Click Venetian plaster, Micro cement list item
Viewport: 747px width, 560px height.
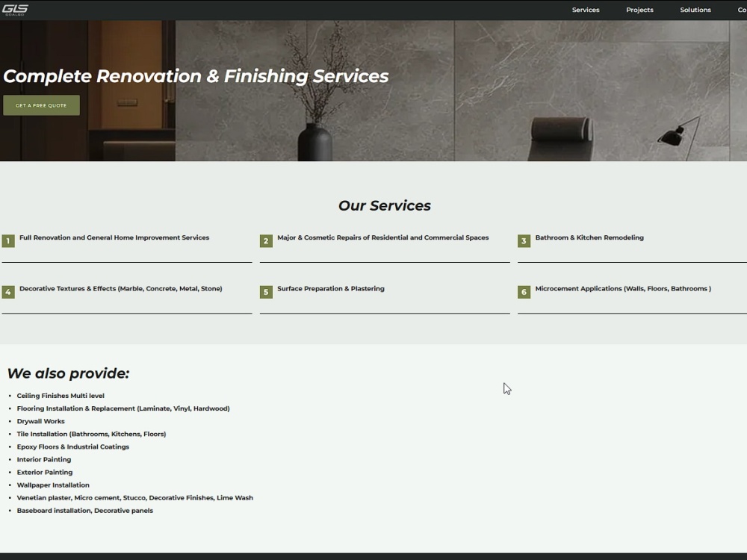click(134, 498)
